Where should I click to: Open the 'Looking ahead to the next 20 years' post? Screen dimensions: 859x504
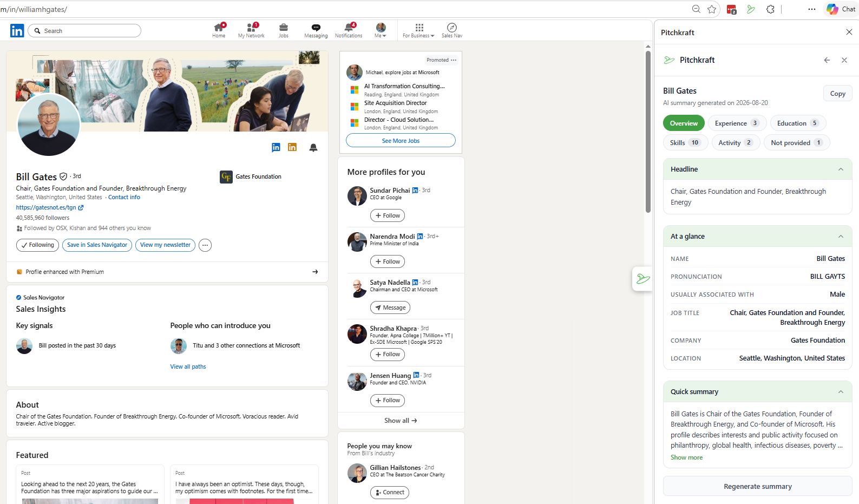[x=90, y=488]
